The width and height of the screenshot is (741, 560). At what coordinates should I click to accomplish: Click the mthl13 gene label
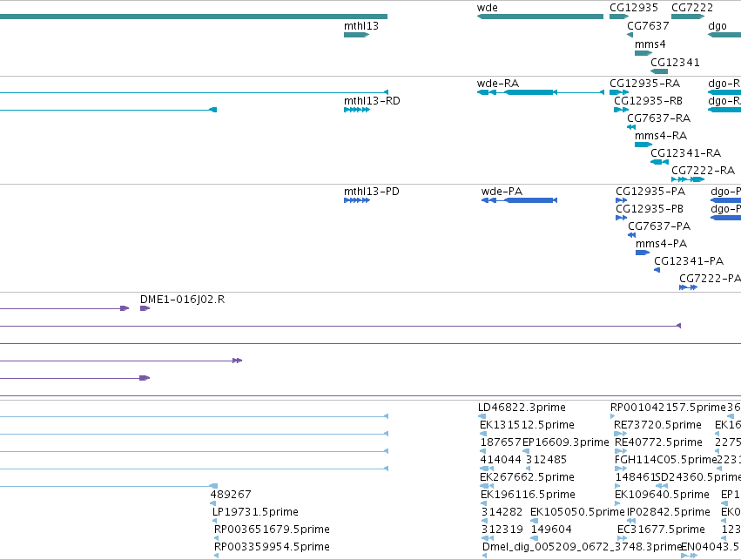tap(361, 26)
